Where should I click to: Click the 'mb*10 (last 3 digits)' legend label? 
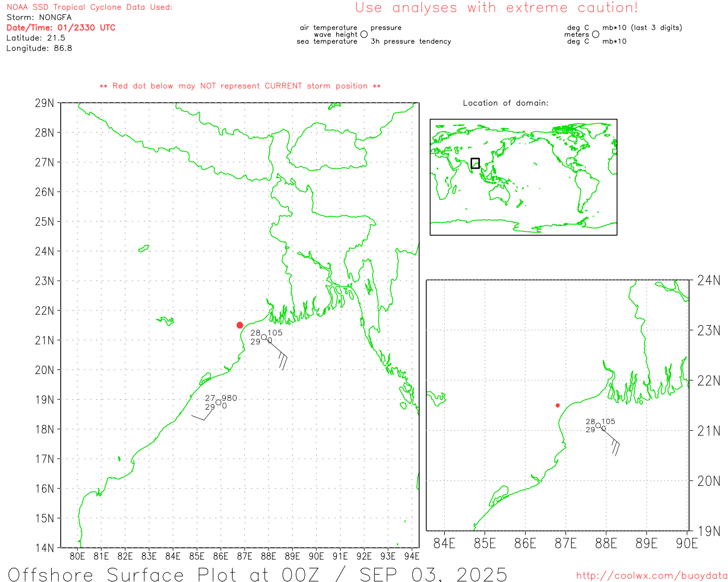pos(642,28)
